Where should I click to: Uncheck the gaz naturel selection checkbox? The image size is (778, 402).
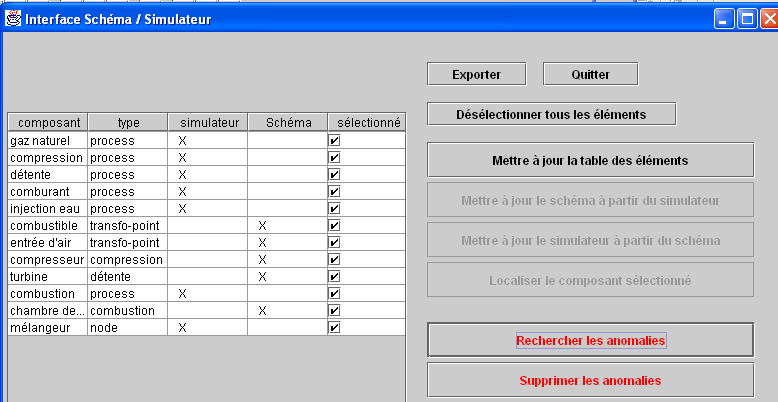click(x=334, y=141)
